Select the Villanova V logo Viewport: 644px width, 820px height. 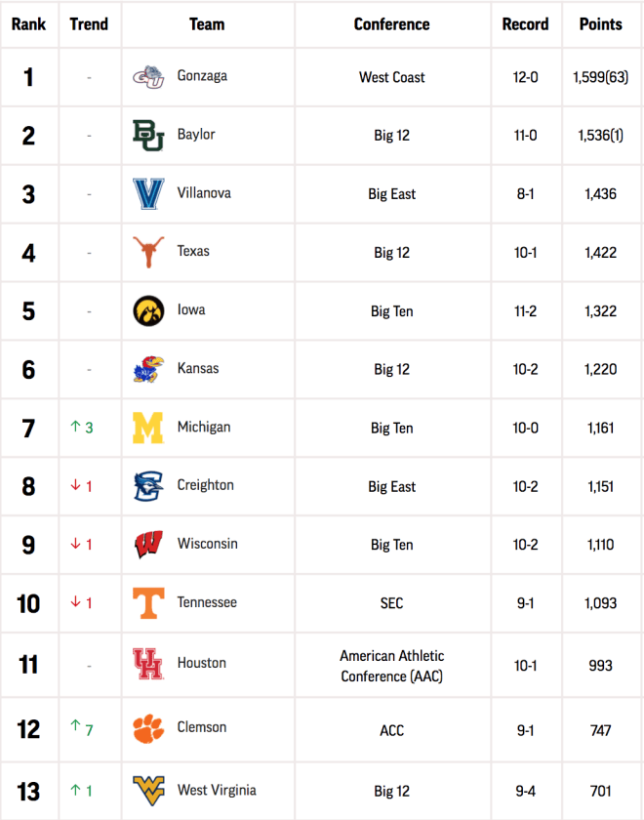(148, 194)
